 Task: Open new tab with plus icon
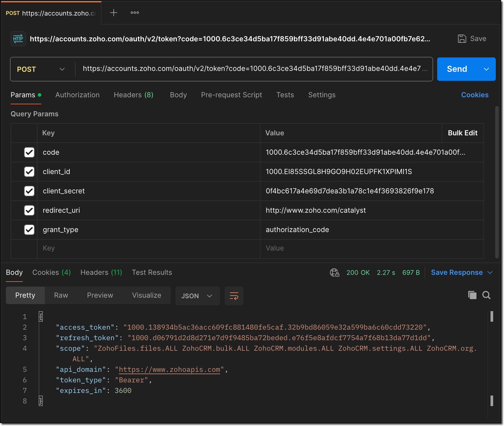coord(113,13)
